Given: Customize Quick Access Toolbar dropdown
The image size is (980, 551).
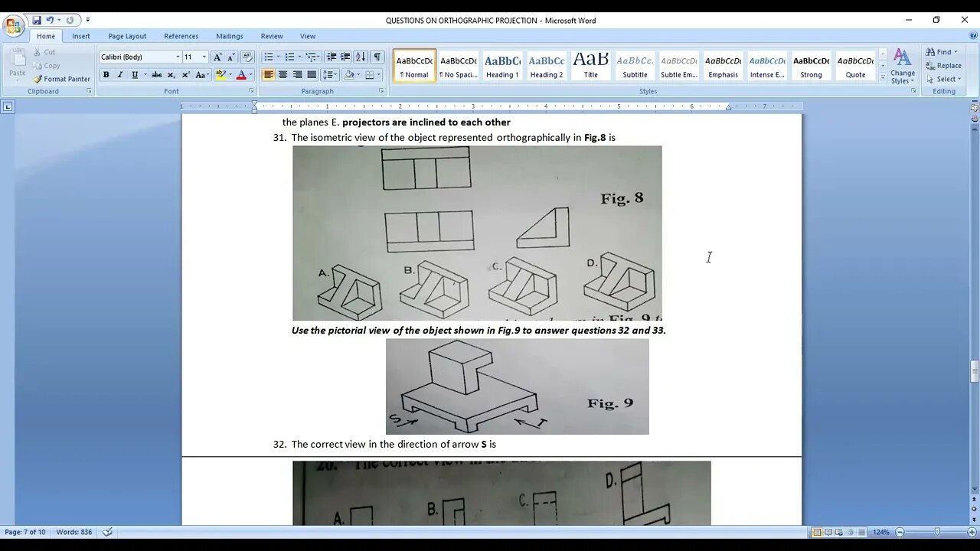Looking at the screenshot, I should tap(88, 20).
